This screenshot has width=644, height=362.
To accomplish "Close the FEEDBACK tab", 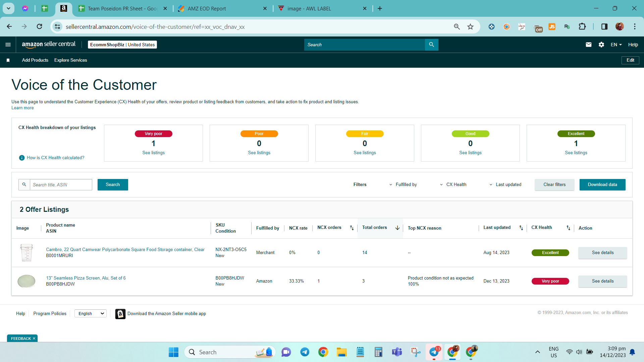I will pos(34,339).
